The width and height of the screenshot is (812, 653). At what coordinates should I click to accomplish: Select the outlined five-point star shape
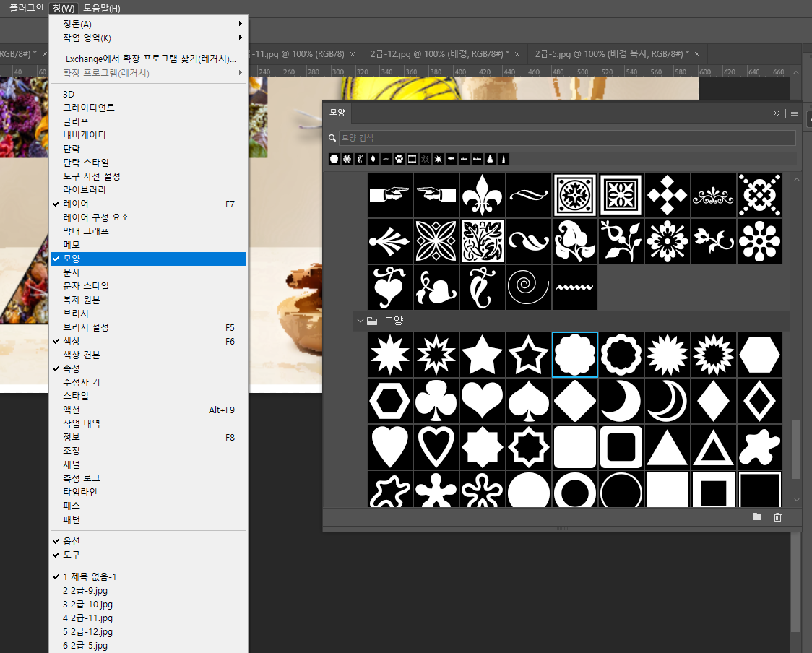pos(528,355)
